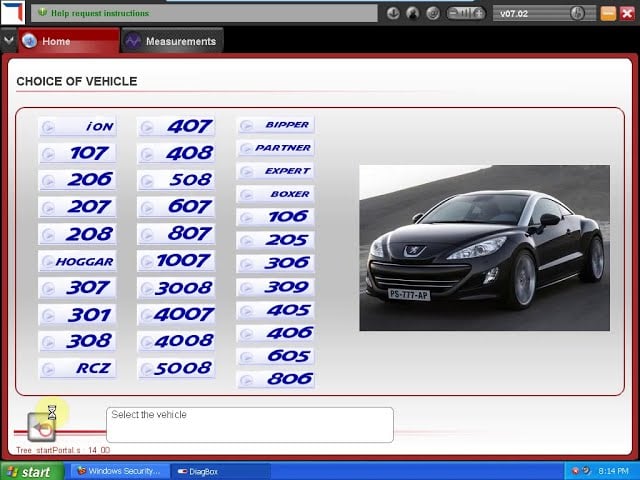Image resolution: width=640 pixels, height=480 pixels.
Task: Pick the 5008 model
Action: (x=176, y=368)
